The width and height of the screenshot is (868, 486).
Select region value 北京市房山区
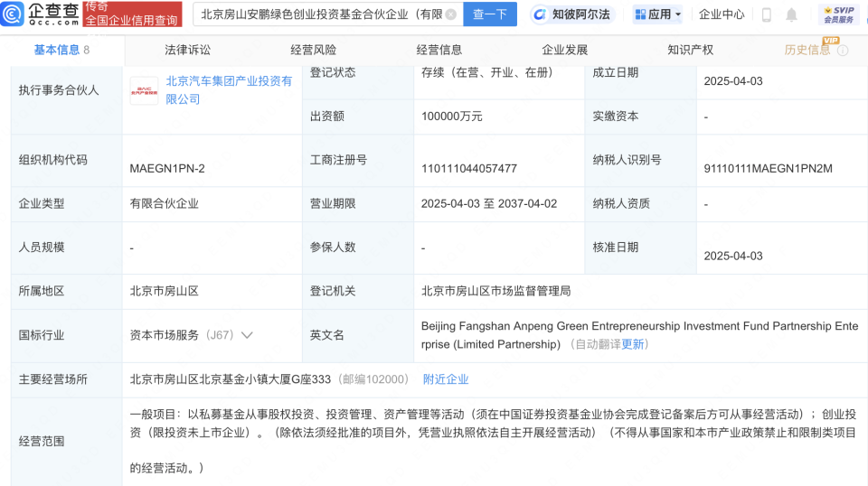(x=164, y=292)
